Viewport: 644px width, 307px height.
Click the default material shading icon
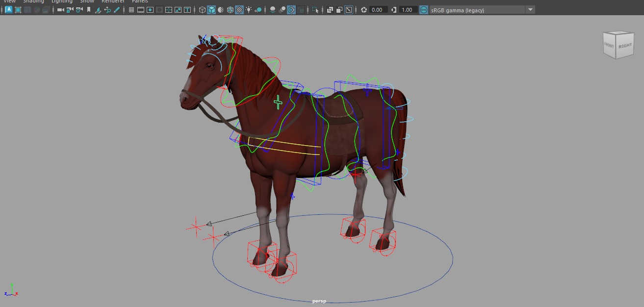pyautogui.click(x=221, y=10)
